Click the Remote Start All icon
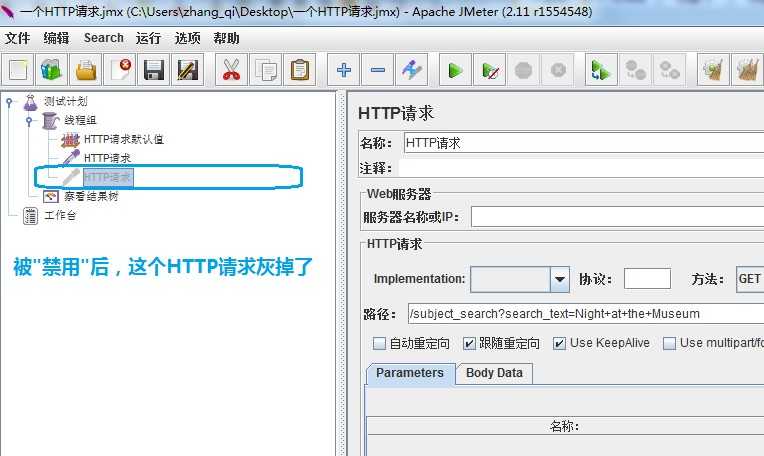The width and height of the screenshot is (764, 456). (601, 70)
